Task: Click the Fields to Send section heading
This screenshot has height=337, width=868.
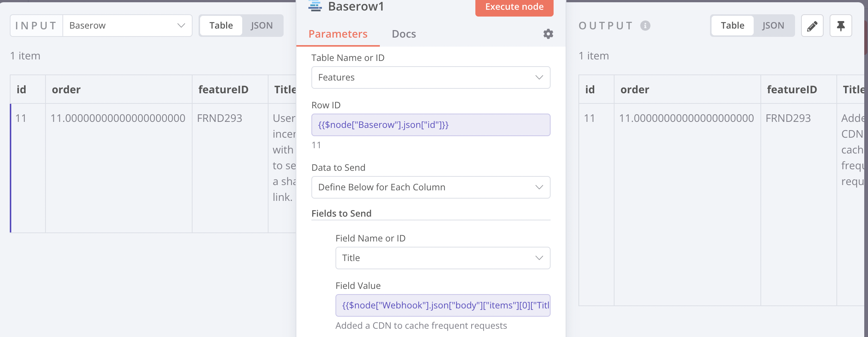Action: [341, 213]
